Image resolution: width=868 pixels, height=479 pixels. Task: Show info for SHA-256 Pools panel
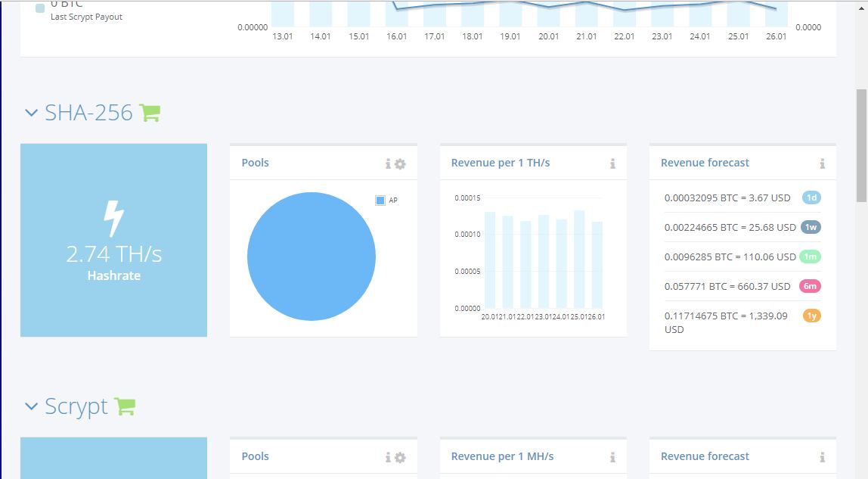pyautogui.click(x=388, y=164)
